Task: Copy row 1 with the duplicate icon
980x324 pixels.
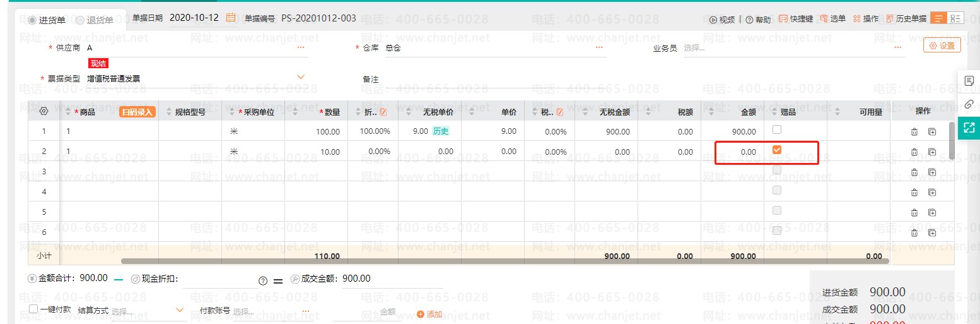Action: [932, 132]
